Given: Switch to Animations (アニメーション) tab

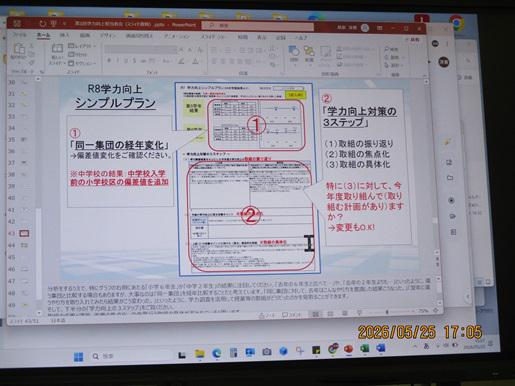Looking at the screenshot, I should (177, 36).
